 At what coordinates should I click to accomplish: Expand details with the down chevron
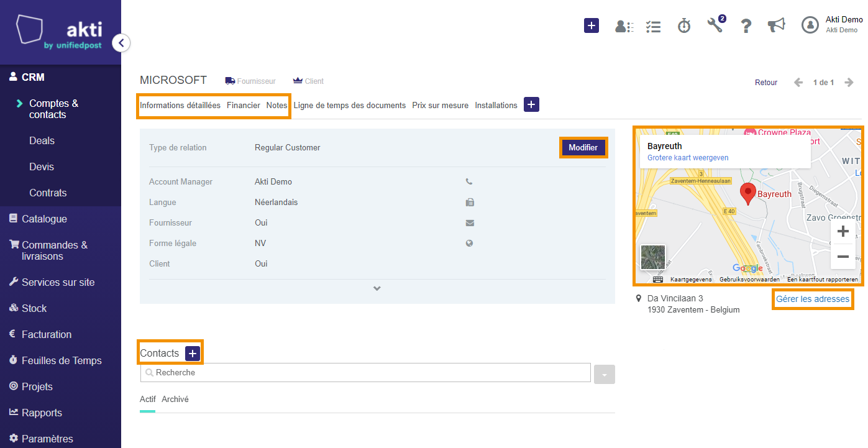(377, 288)
